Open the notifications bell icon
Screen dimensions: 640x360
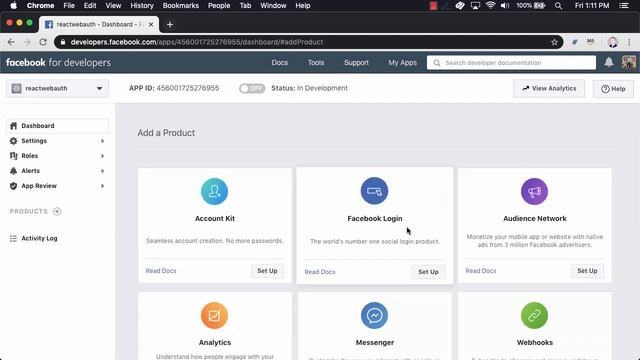[609, 62]
